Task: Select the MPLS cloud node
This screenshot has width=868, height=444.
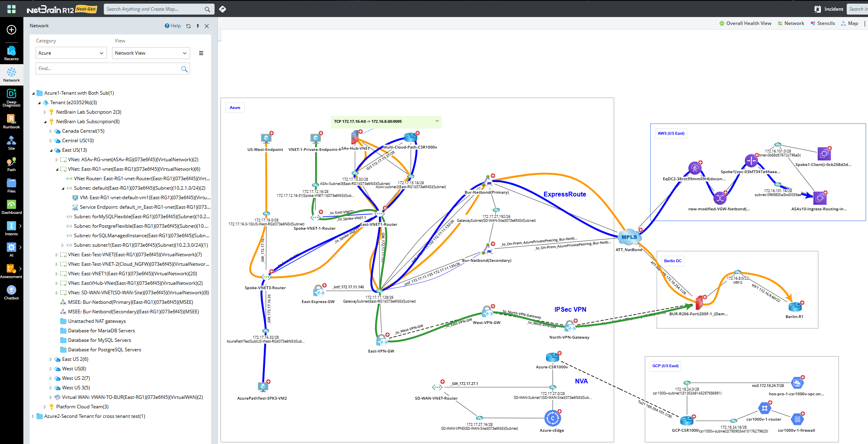Action: click(629, 237)
